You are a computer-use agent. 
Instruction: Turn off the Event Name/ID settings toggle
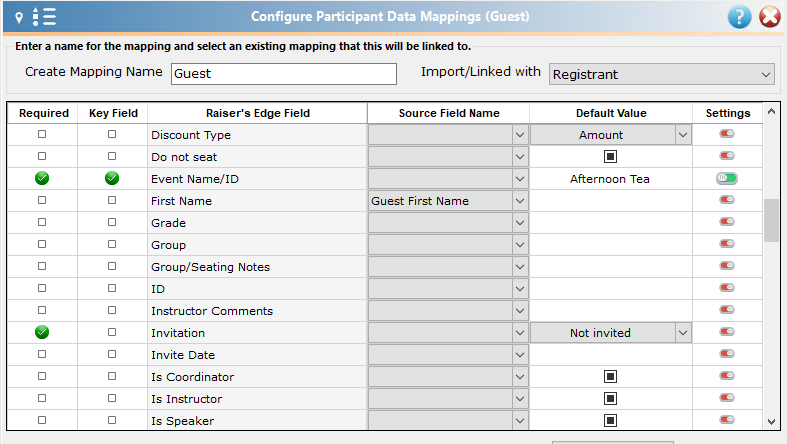(x=727, y=178)
